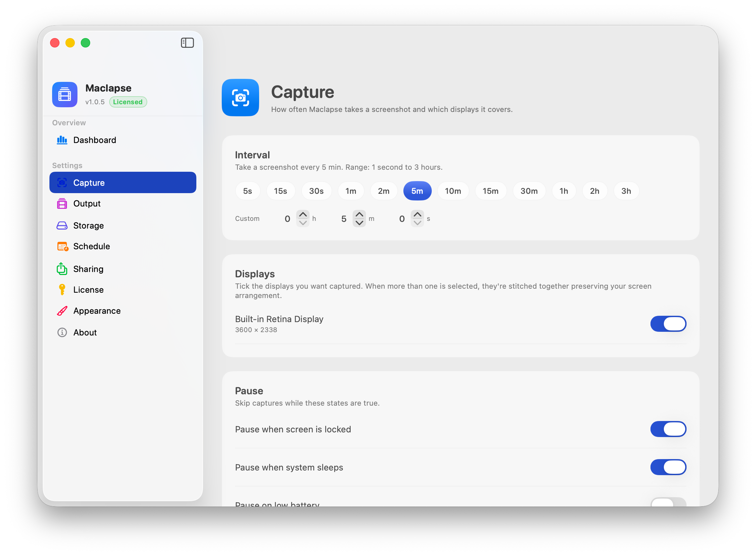
Task: Decrease custom seconds with down arrow
Action: 418,223
